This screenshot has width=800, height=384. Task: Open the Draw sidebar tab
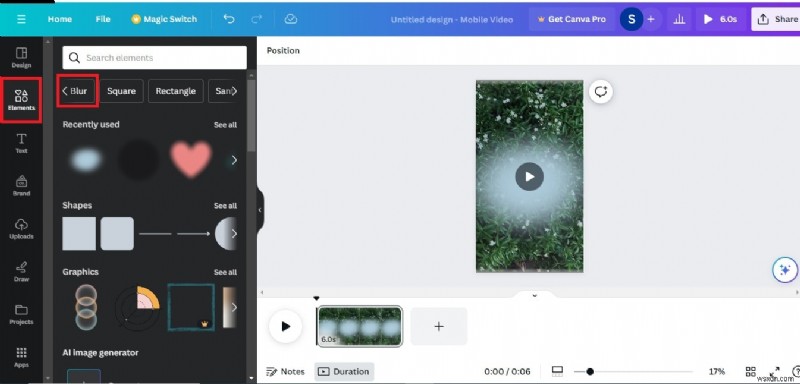pos(21,271)
